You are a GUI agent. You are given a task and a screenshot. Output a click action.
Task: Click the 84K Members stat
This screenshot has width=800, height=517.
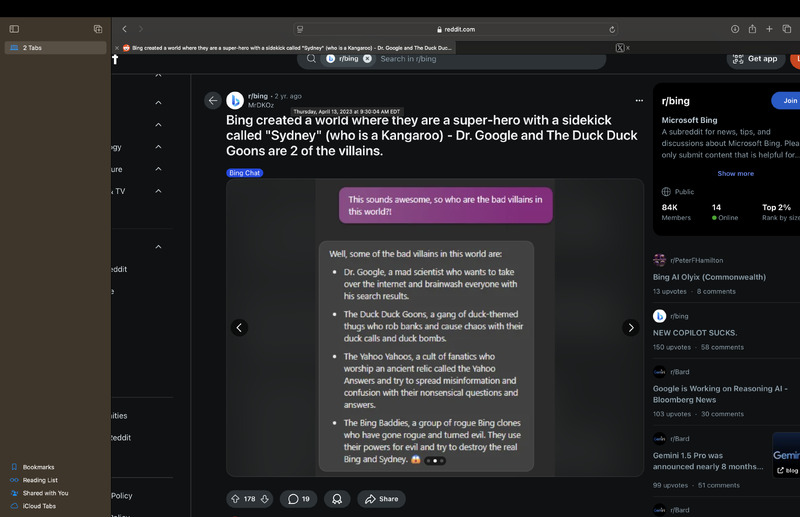pos(676,212)
